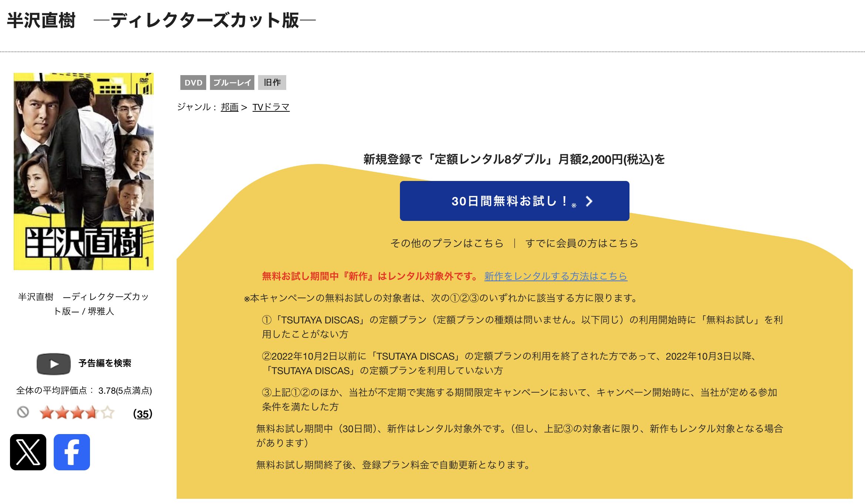Open すでに会員の方はこちら
865x504 pixels.
pyautogui.click(x=582, y=243)
